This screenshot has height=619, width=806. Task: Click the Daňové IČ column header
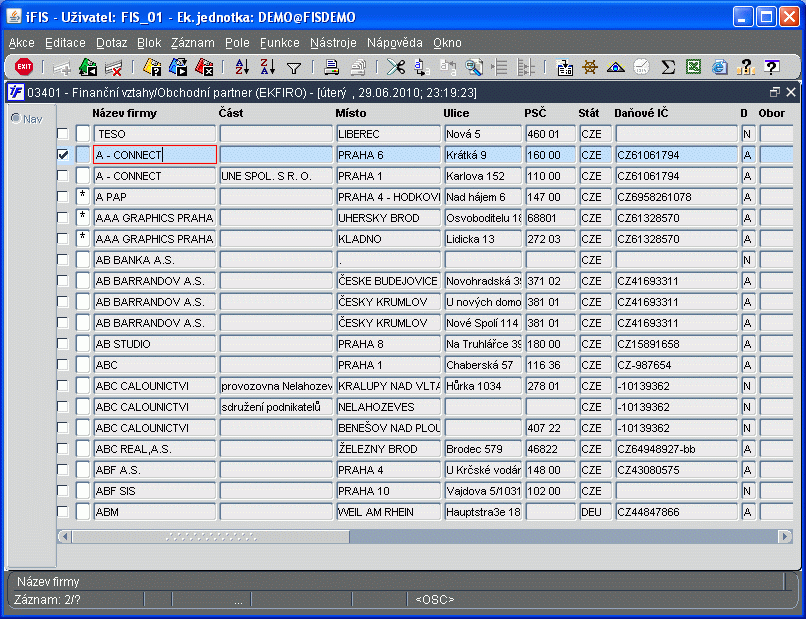click(x=641, y=113)
